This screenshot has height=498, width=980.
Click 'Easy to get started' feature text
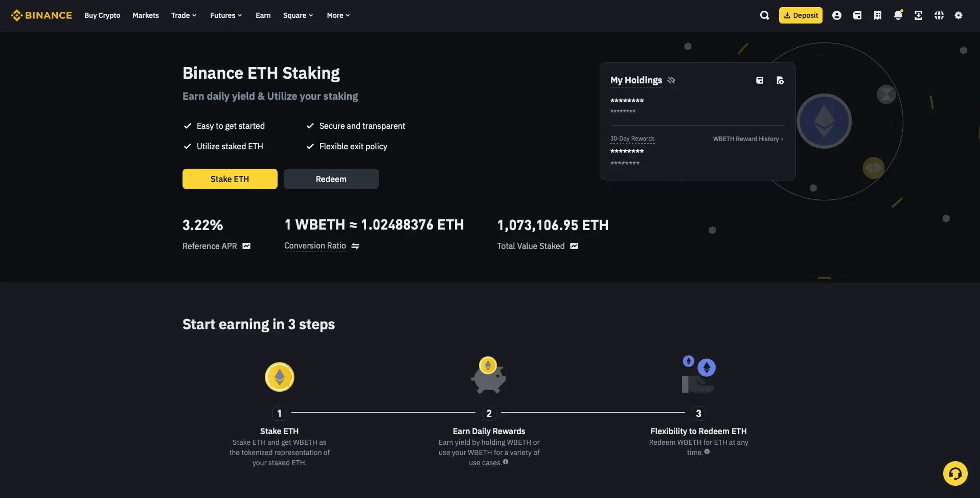click(x=231, y=126)
